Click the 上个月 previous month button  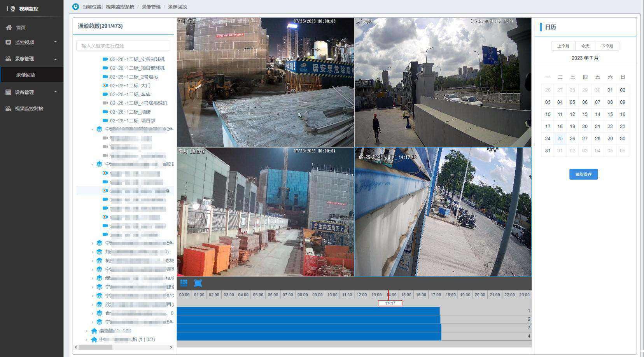[563, 46]
